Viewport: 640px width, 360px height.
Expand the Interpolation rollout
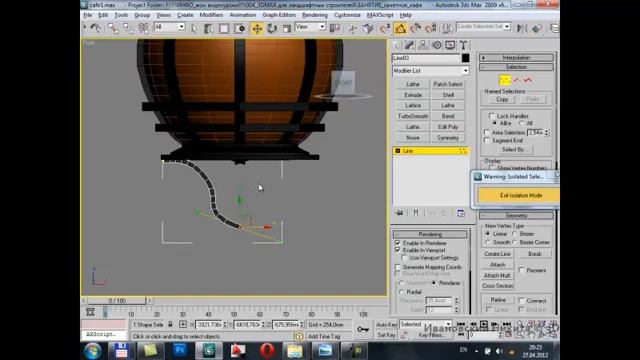pos(516,58)
